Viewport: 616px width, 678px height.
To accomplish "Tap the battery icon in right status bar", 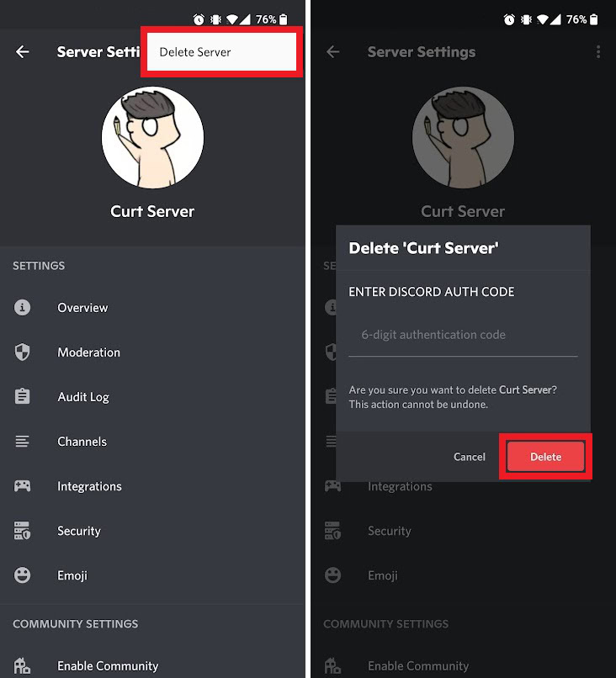I will (594, 19).
